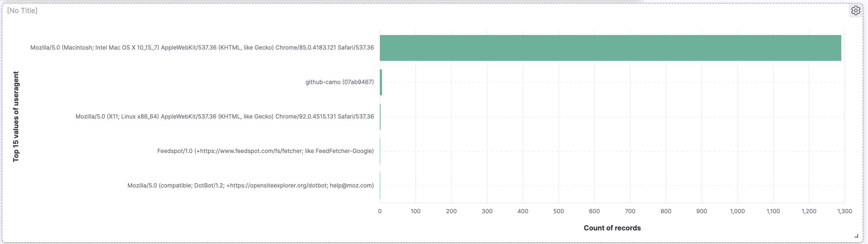Click the [No Title] panel heading
The height and width of the screenshot is (244, 868).
[22, 11]
